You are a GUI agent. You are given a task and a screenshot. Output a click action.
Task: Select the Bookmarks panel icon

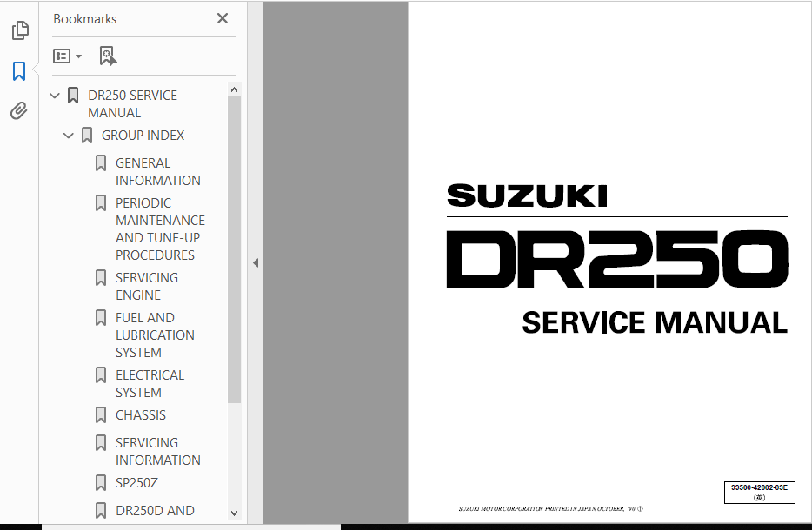pyautogui.click(x=19, y=71)
